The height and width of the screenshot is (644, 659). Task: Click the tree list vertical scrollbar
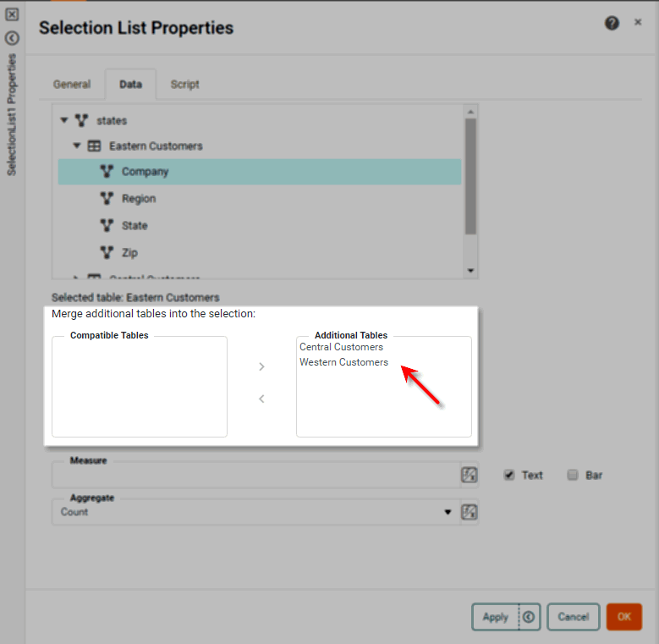pos(470,176)
